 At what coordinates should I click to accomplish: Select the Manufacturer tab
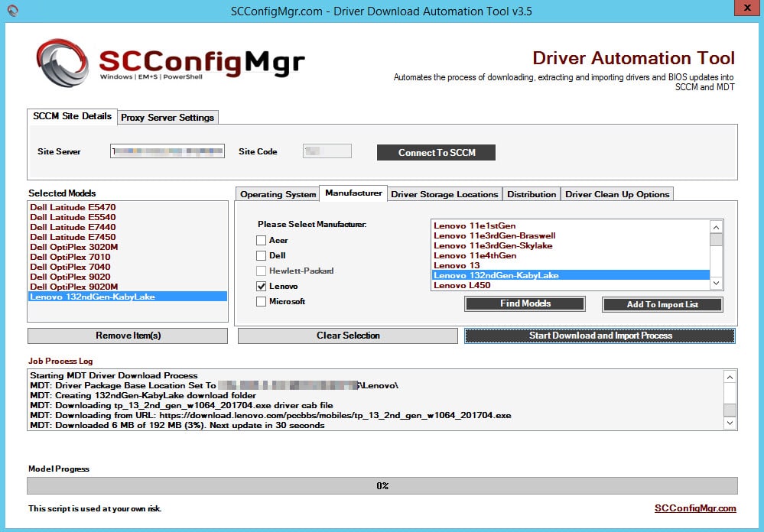pos(354,193)
